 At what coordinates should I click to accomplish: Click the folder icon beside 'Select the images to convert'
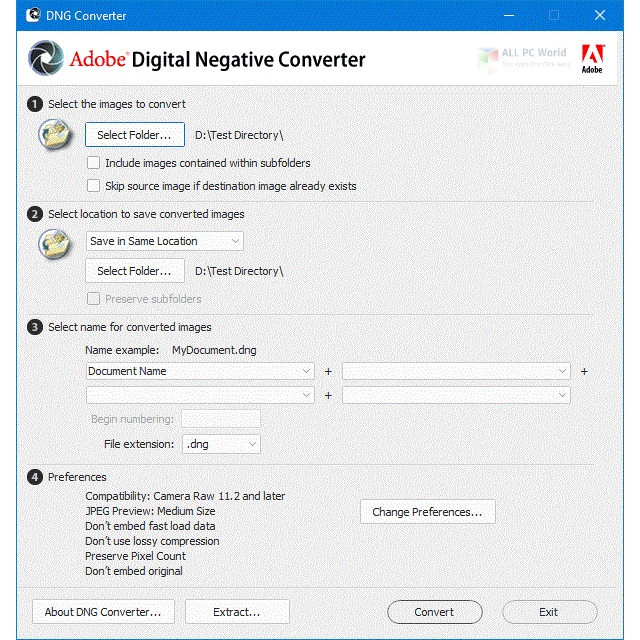[x=55, y=134]
